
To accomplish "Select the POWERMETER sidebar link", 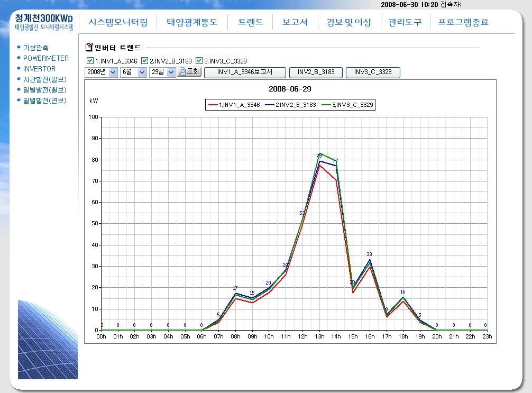I will pyautogui.click(x=46, y=58).
